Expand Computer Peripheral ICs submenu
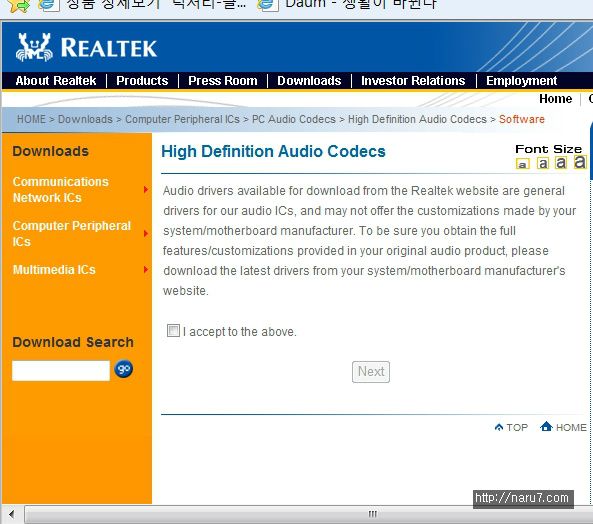 tap(146, 234)
